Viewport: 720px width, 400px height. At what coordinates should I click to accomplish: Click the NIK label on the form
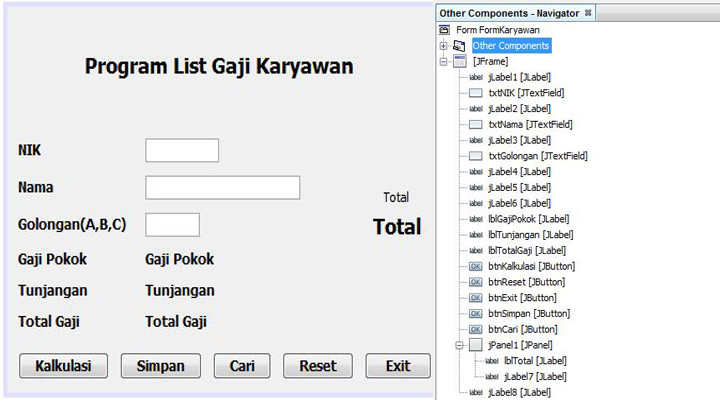(29, 150)
